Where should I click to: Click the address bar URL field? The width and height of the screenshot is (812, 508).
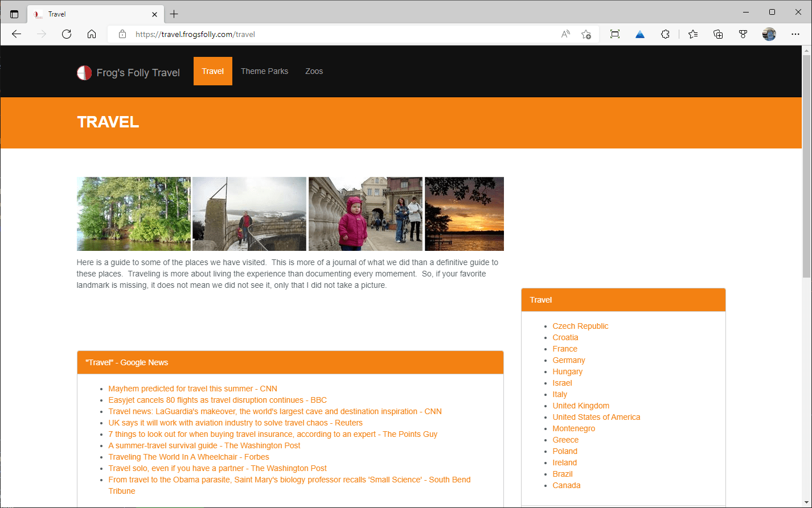[342, 34]
